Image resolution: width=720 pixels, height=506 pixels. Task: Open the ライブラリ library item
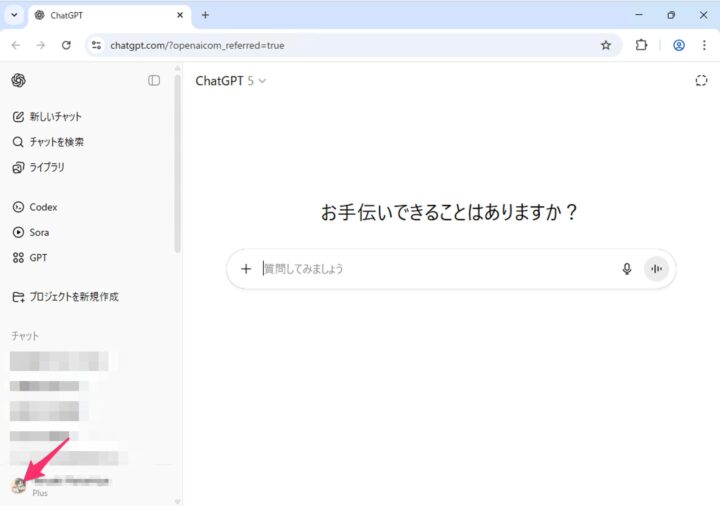tap(39, 167)
